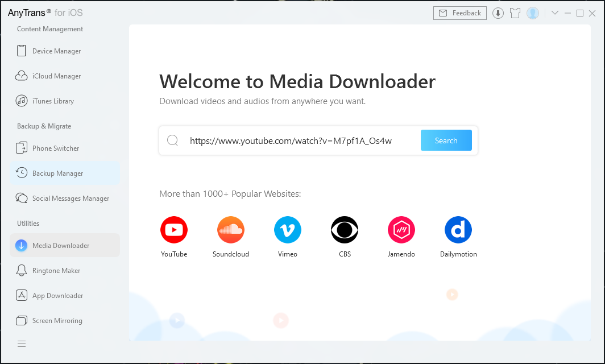Switch to iCloud Manager
This screenshot has height=364, width=605.
[x=56, y=76]
